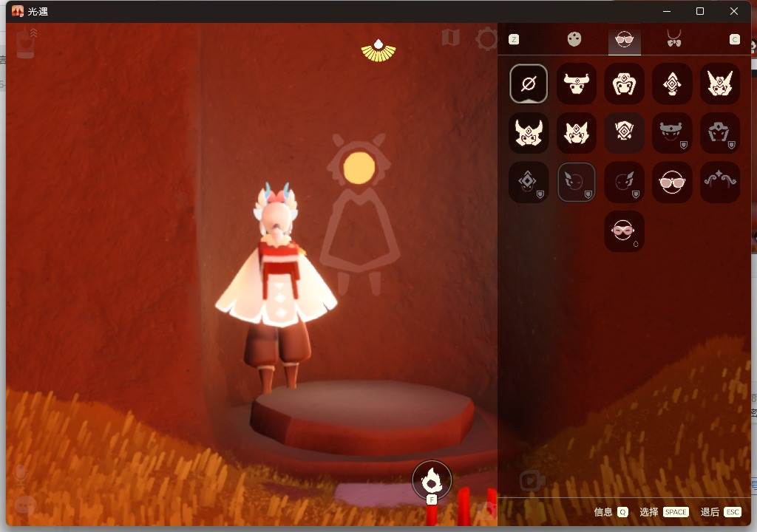
Task: Go to next category with C key icon
Action: (x=734, y=40)
